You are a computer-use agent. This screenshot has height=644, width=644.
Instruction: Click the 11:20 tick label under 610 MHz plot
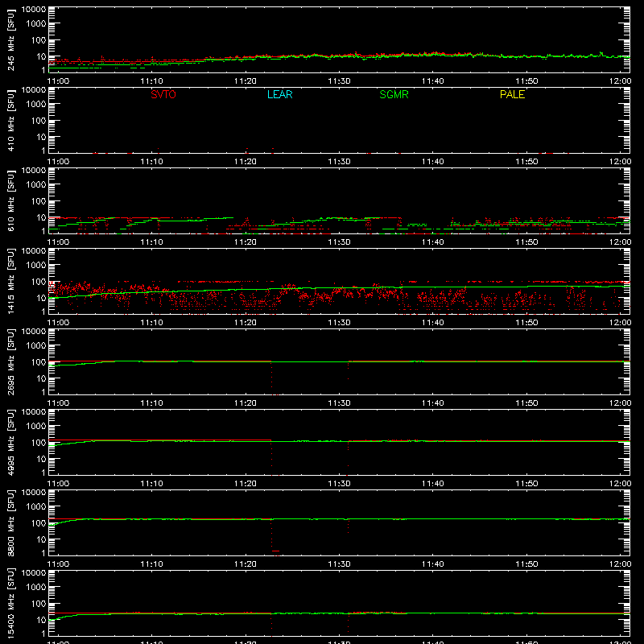click(246, 242)
